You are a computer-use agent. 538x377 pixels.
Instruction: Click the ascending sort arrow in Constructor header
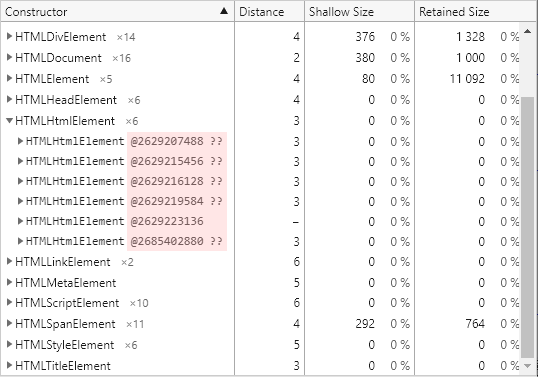(224, 11)
